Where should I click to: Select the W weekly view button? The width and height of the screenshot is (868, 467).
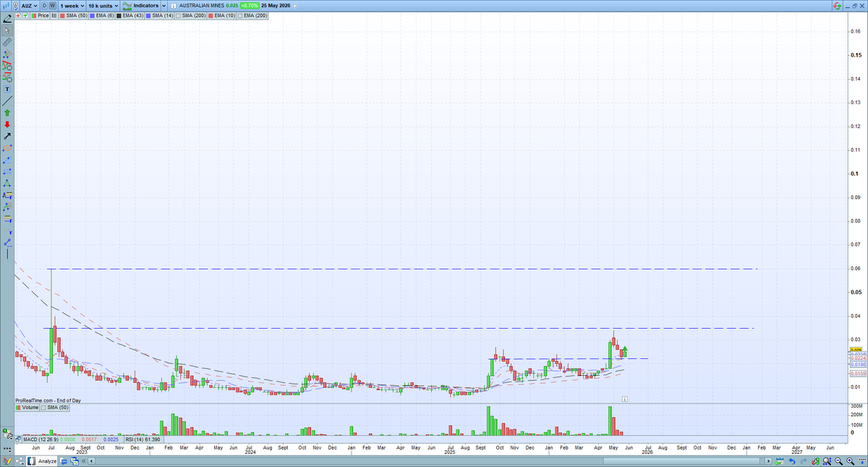(x=53, y=6)
